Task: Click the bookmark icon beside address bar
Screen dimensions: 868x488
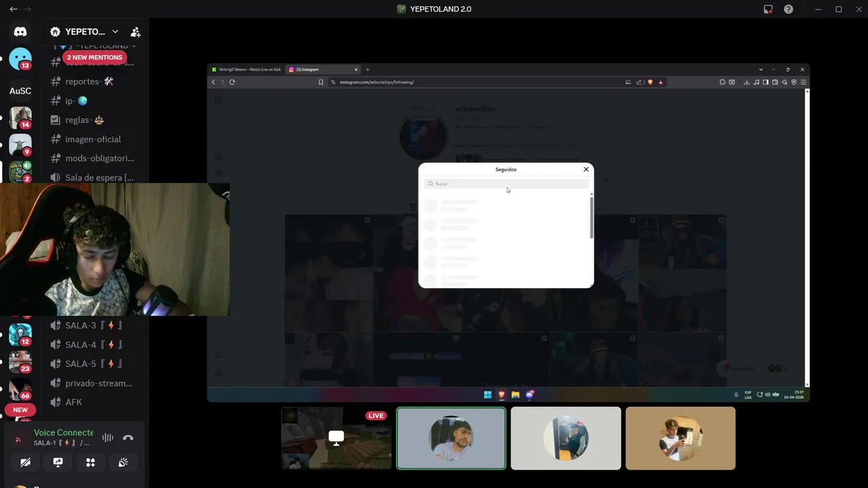Action: tap(321, 82)
